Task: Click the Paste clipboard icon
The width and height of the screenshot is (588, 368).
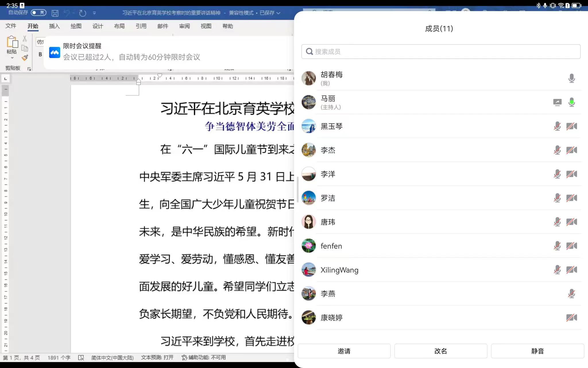Action: tap(12, 42)
